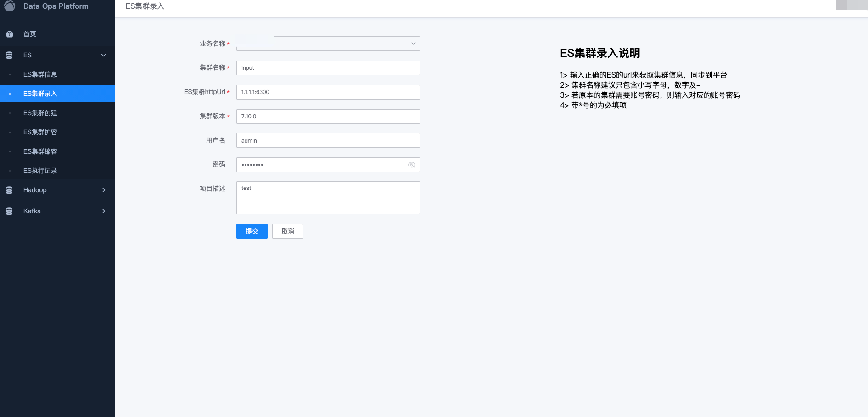The width and height of the screenshot is (868, 417).
Task: Click the 业务名称 field label
Action: click(x=213, y=44)
